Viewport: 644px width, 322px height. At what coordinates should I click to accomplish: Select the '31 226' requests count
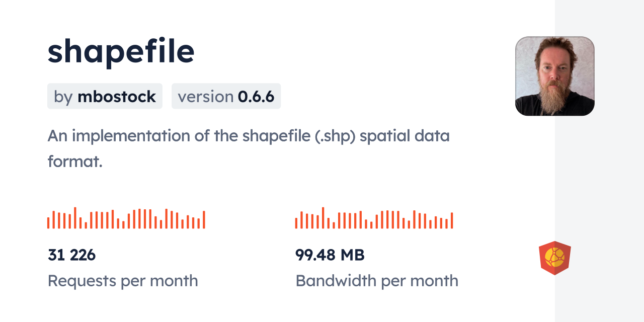point(71,255)
